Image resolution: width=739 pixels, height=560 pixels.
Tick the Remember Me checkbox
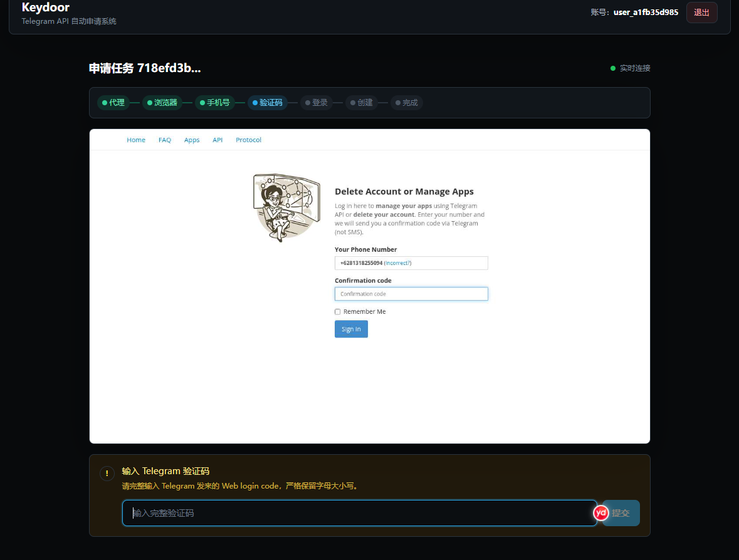click(337, 312)
